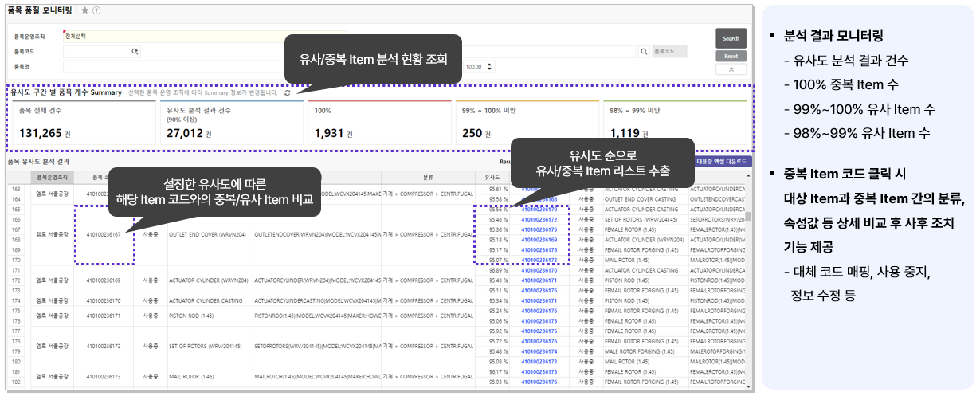Click the 분류코드 input box

click(668, 51)
